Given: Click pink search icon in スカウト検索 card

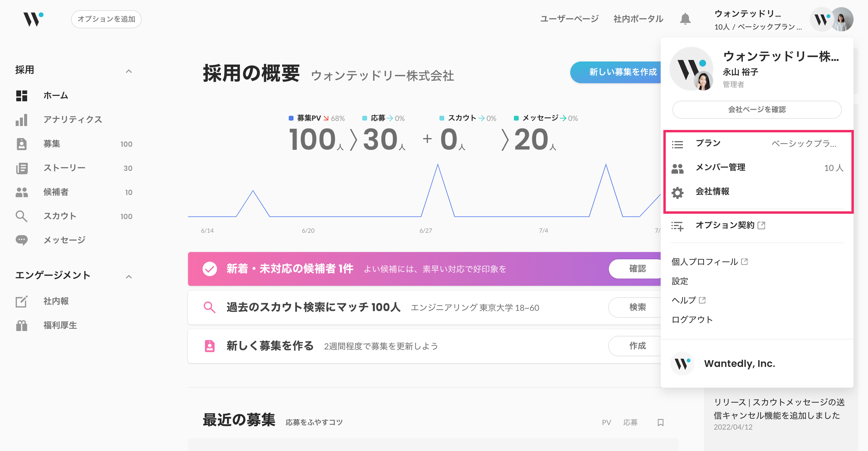Looking at the screenshot, I should click(209, 307).
